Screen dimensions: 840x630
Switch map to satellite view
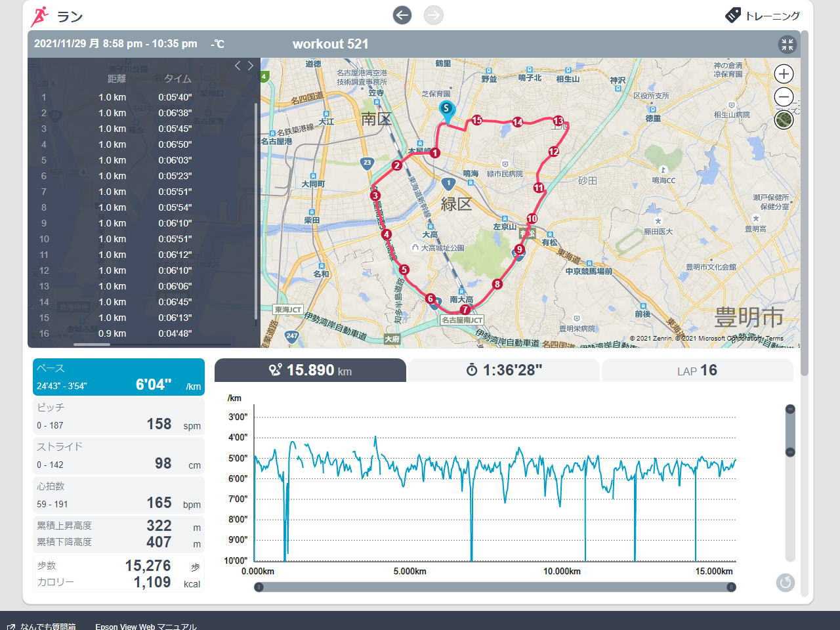784,120
